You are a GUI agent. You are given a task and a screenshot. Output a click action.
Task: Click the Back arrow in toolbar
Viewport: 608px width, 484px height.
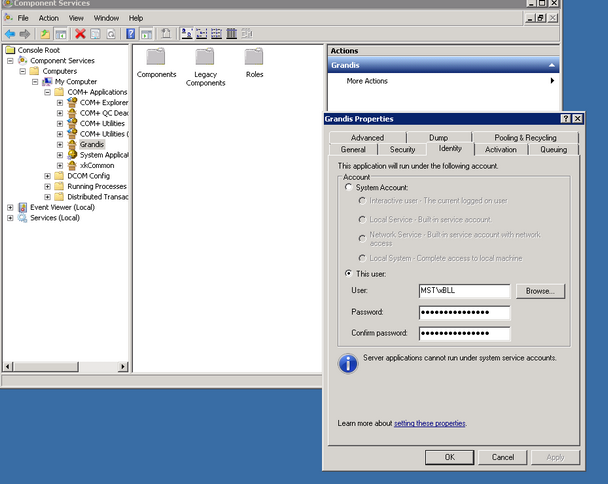pyautogui.click(x=9, y=33)
